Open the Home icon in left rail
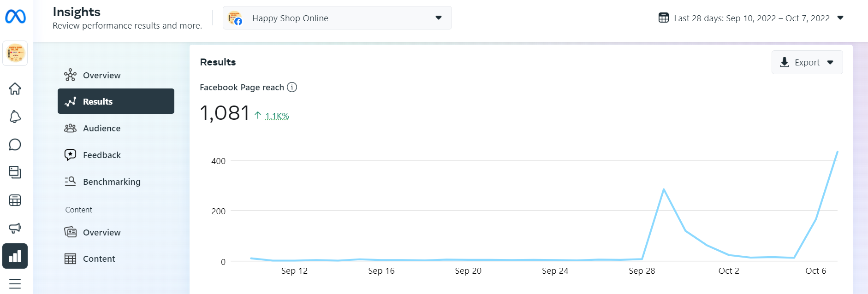 tap(15, 88)
